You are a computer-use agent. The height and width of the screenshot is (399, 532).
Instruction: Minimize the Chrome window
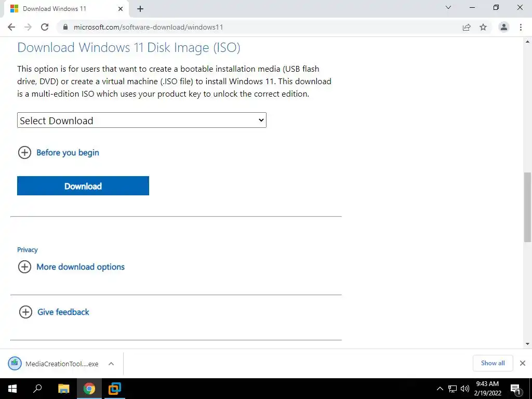click(x=472, y=7)
